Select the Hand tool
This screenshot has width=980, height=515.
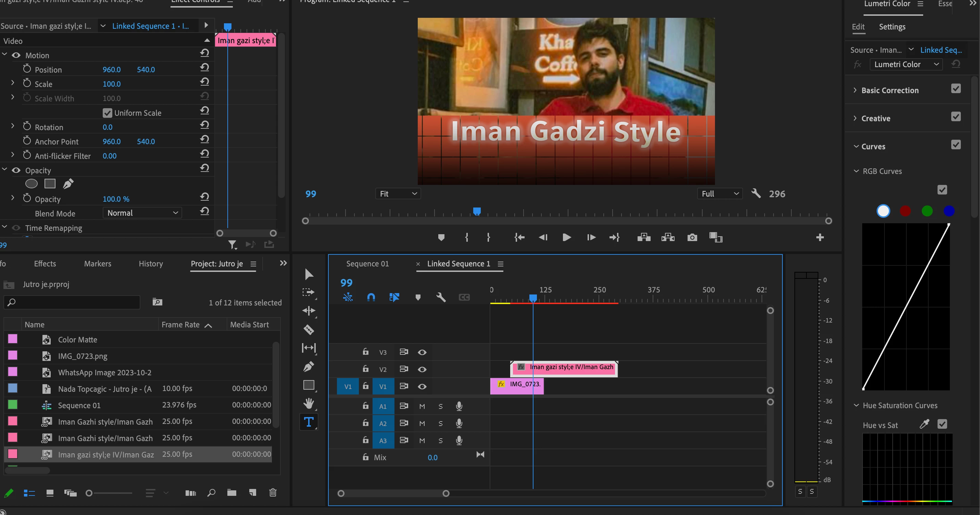[x=309, y=403]
